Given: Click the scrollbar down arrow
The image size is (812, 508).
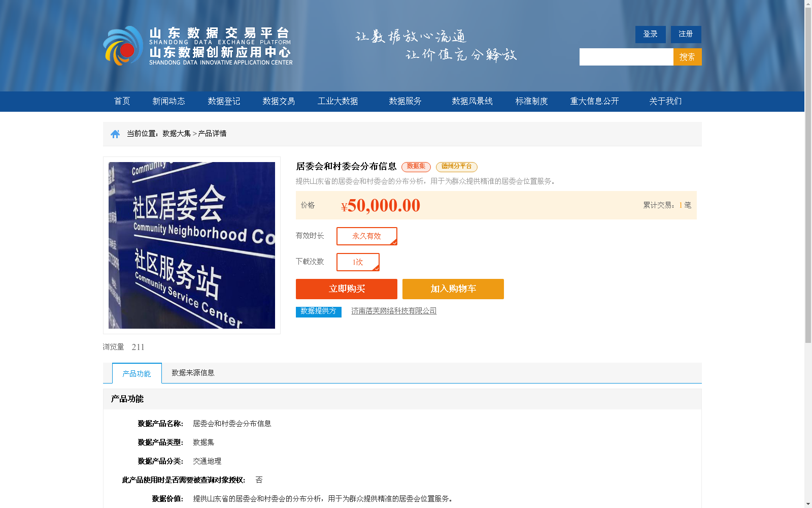Looking at the screenshot, I should pos(808,504).
